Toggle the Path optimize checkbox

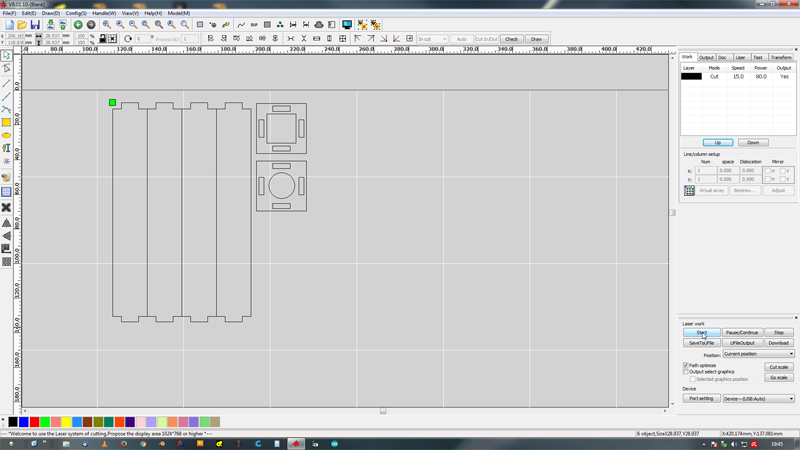click(x=686, y=365)
